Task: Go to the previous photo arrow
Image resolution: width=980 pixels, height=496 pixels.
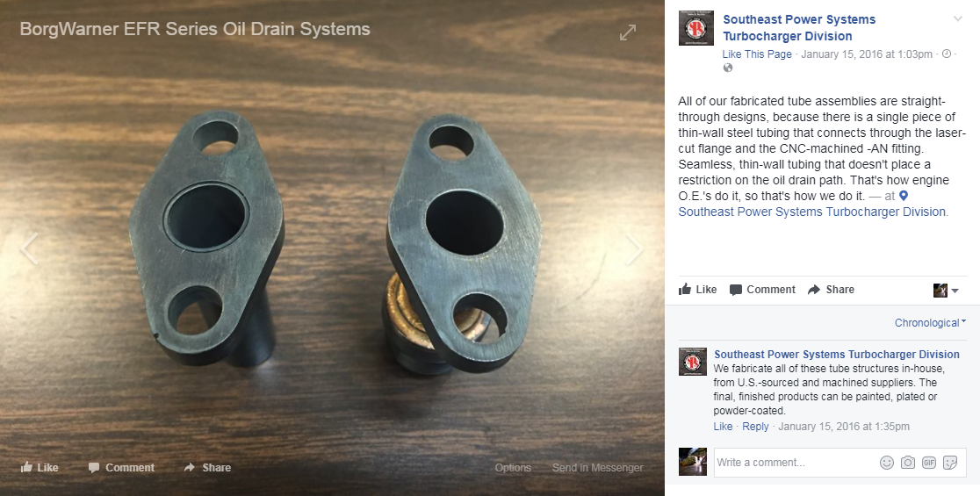Action: click(x=29, y=248)
